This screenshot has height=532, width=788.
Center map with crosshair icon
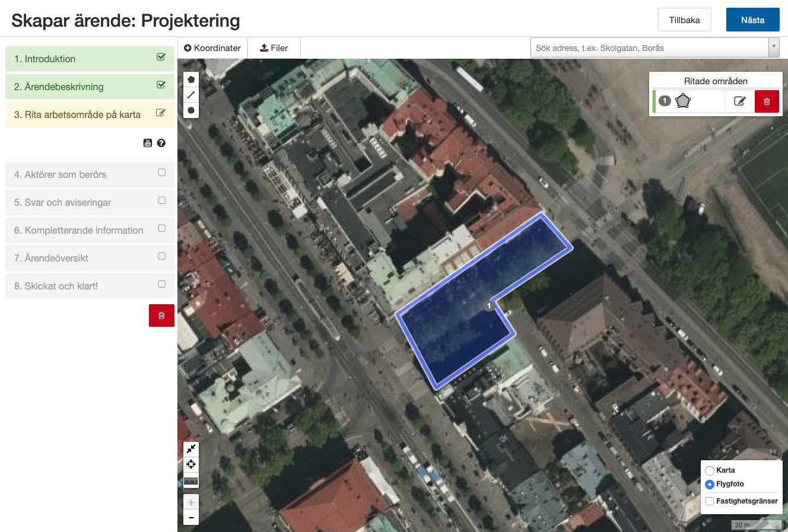click(191, 464)
